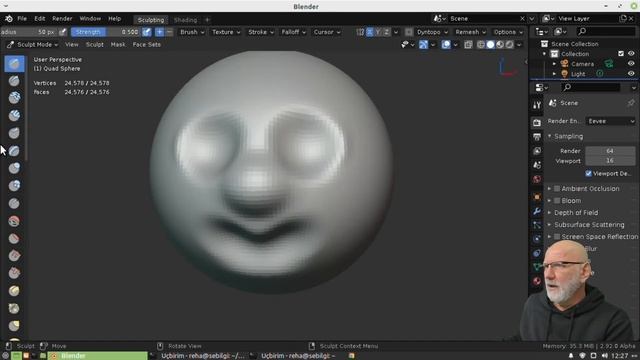Open the File menu
This screenshot has height=360, width=640.
(x=22, y=19)
